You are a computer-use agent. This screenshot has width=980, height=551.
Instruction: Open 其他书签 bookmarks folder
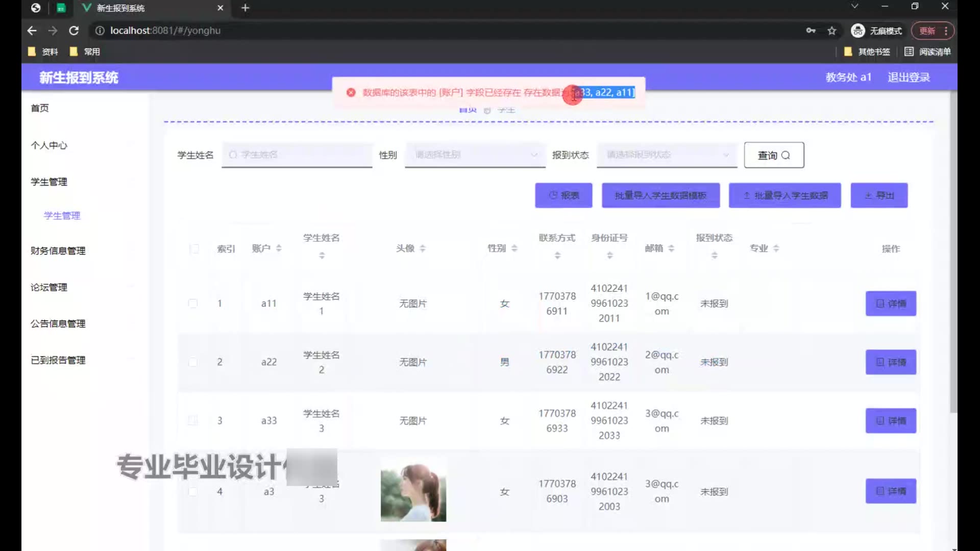tap(867, 52)
